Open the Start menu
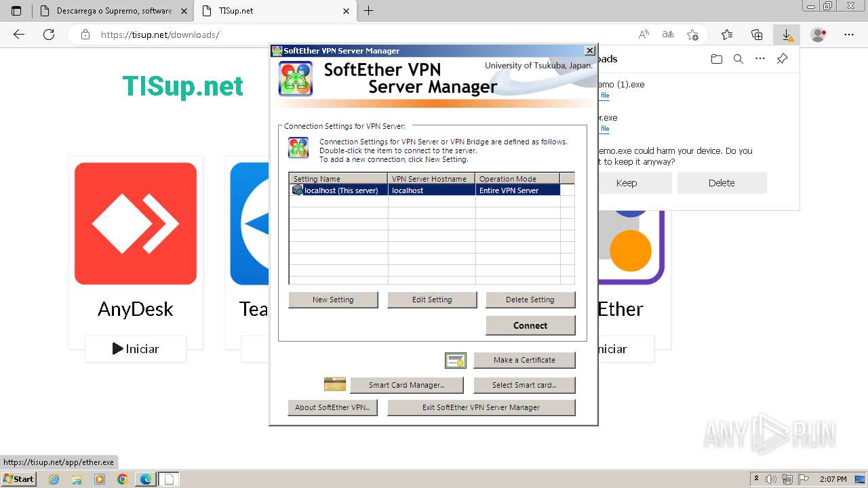The width and height of the screenshot is (868, 488). (x=18, y=479)
